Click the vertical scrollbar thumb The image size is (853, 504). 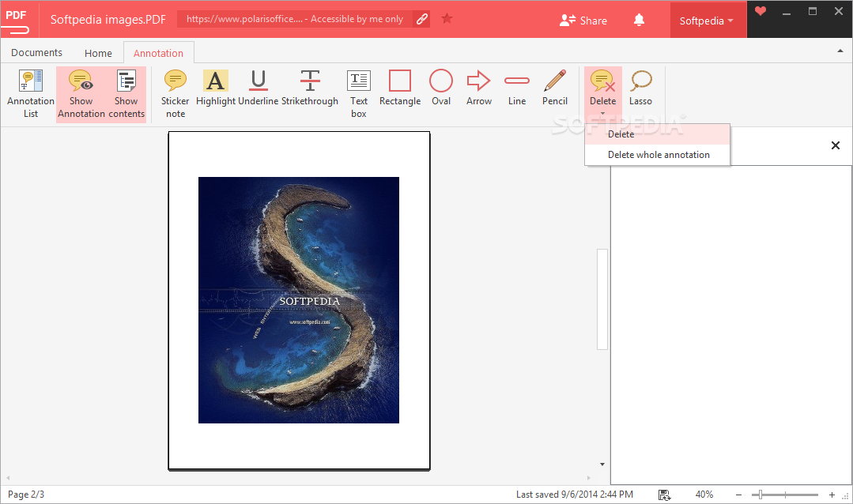tap(602, 299)
